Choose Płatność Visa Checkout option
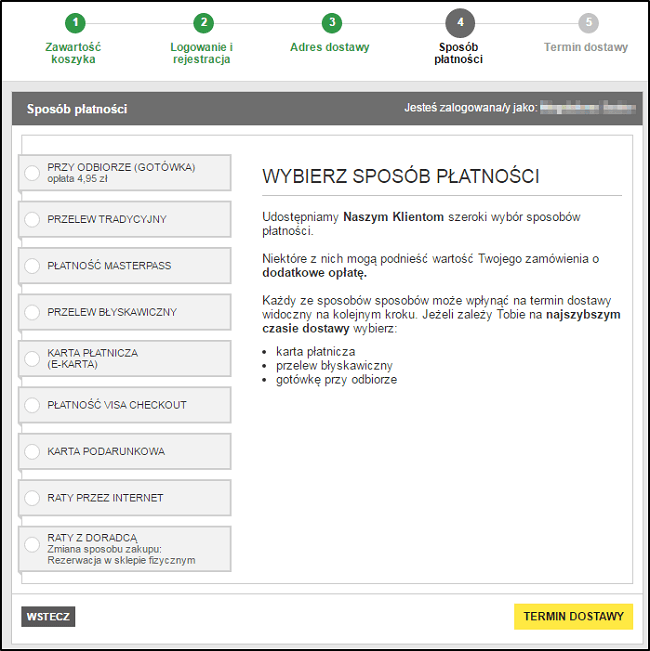Image resolution: width=650 pixels, height=651 pixels. pyautogui.click(x=32, y=405)
